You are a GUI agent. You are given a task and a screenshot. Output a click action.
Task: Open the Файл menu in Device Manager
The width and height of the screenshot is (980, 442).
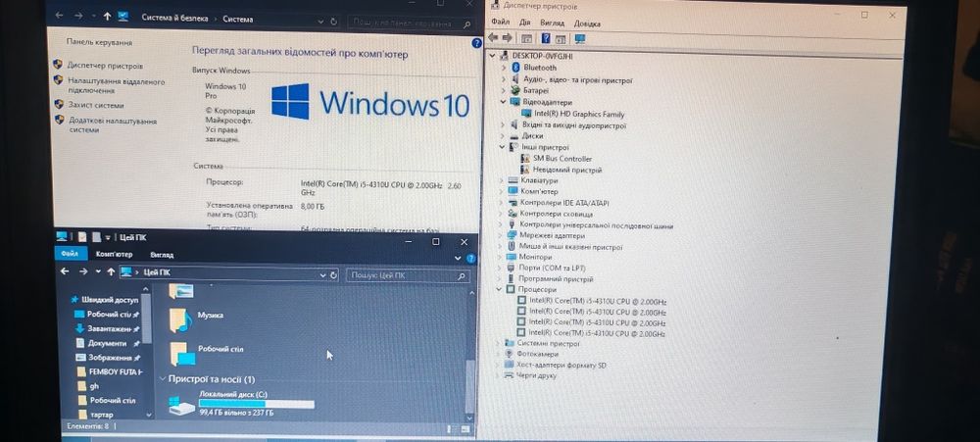point(500,23)
